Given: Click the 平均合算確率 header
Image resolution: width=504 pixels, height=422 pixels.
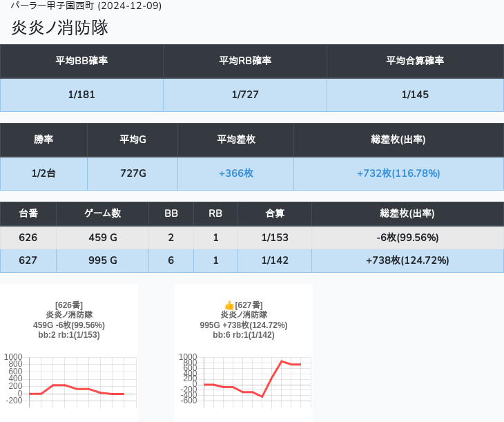Looking at the screenshot, I should point(415,61).
